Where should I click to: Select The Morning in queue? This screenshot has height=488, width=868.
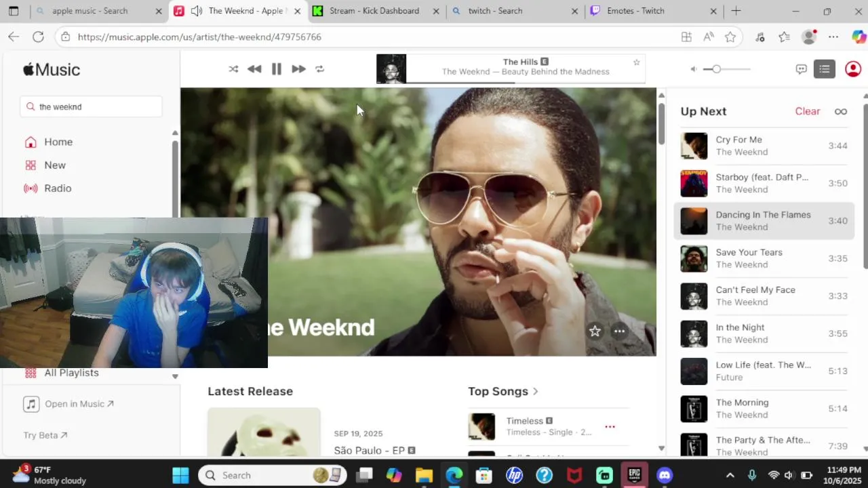764,409
